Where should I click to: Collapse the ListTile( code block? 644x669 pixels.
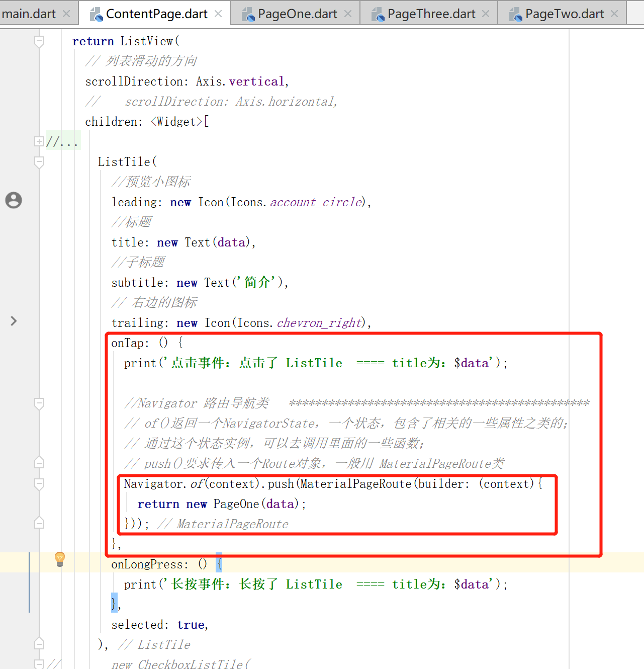pos(39,162)
